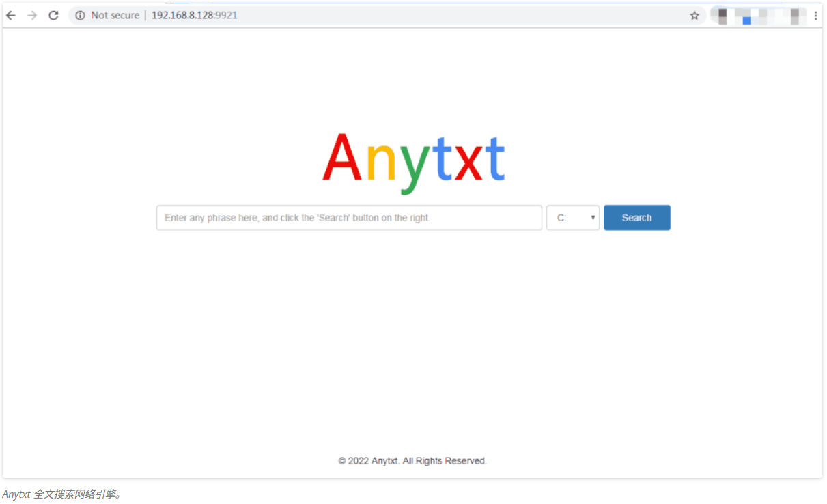Click the middle extension icon in the toolbar
The width and height of the screenshot is (827, 504).
[x=749, y=15]
